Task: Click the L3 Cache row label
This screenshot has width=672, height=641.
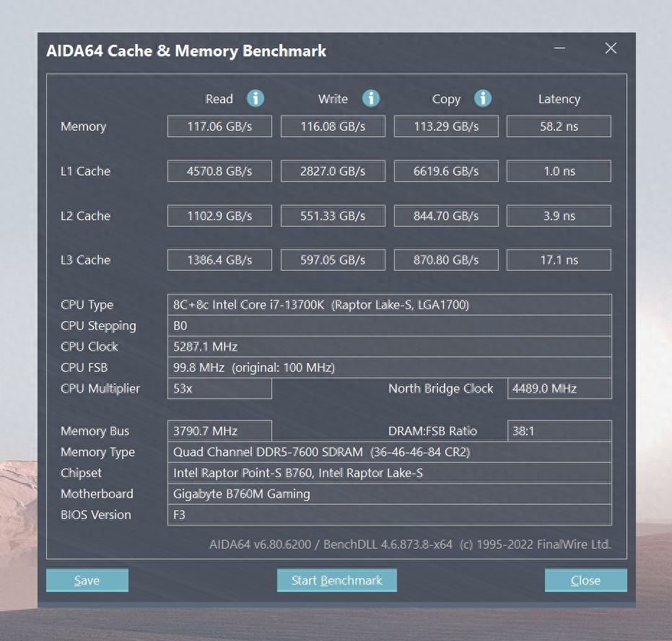Action: [x=86, y=260]
